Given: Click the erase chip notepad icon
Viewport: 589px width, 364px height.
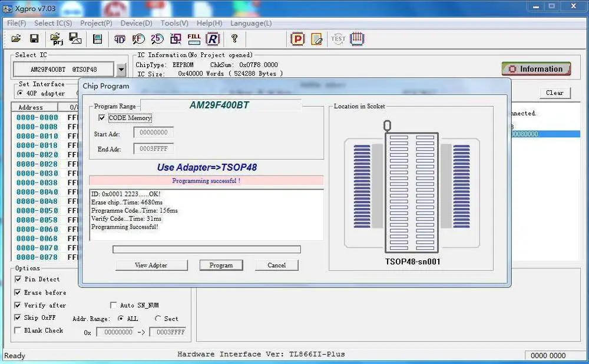Looking at the screenshot, I should [x=317, y=39].
